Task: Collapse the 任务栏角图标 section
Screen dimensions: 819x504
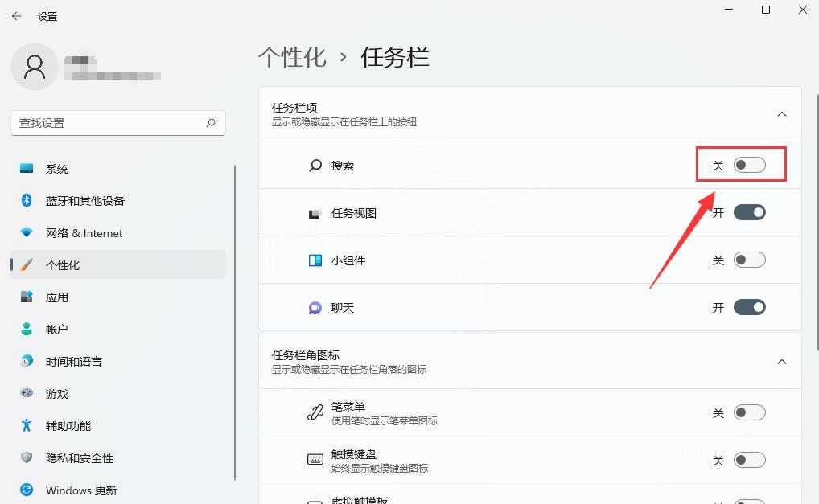Action: tap(781, 362)
